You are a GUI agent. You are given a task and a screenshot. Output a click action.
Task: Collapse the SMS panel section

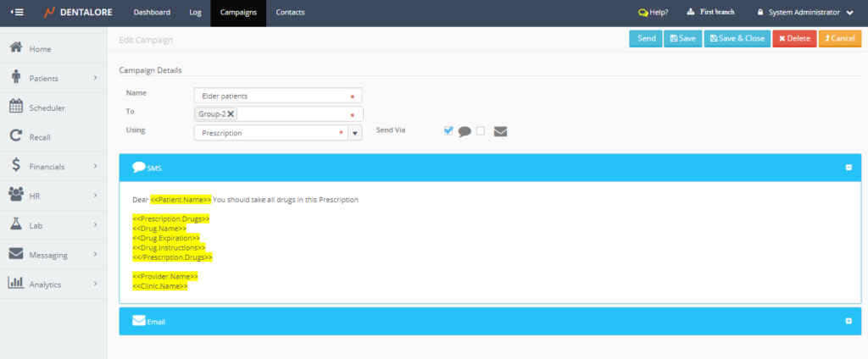click(849, 168)
